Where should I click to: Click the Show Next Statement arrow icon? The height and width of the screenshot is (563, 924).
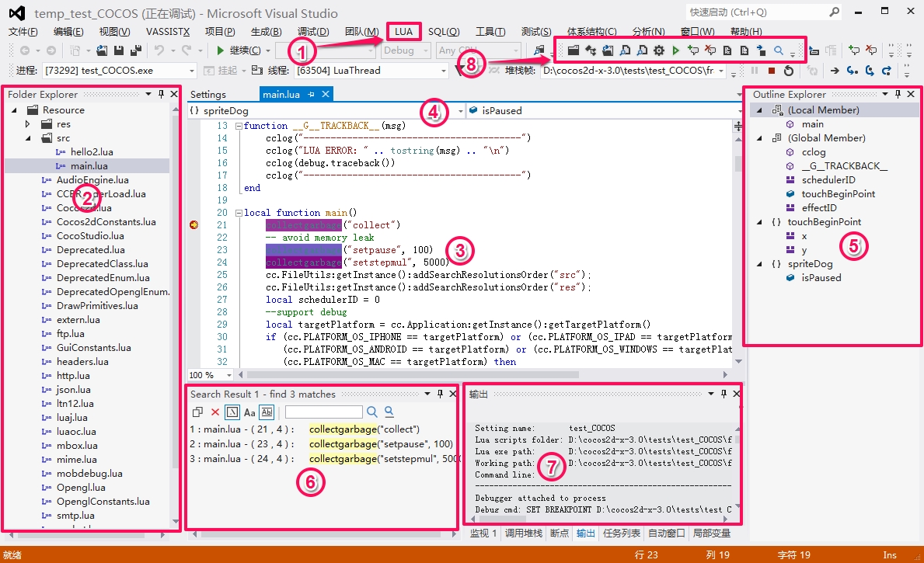point(835,71)
